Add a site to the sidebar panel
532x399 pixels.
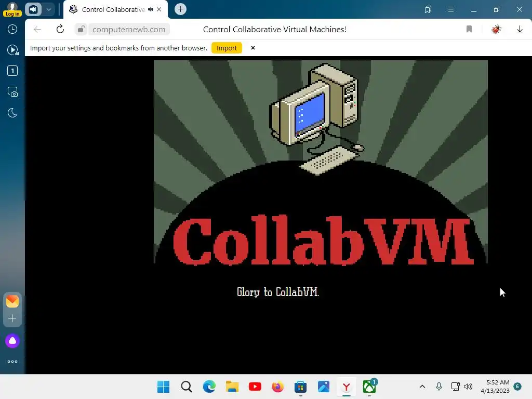click(x=12, y=318)
